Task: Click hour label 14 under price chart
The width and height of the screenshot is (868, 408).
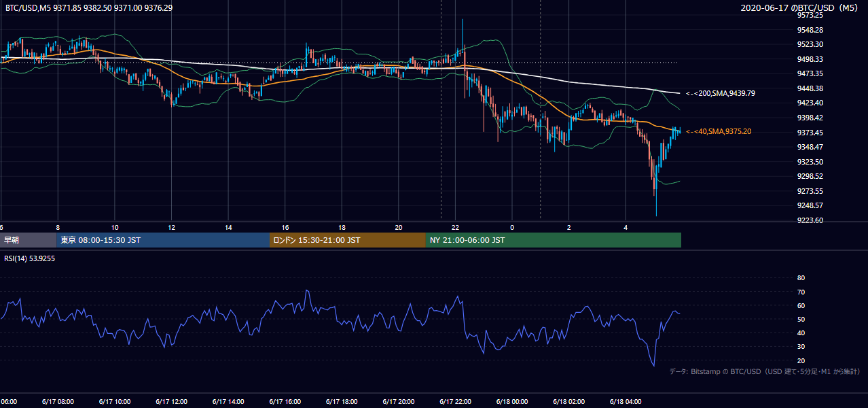Action: coord(228,228)
